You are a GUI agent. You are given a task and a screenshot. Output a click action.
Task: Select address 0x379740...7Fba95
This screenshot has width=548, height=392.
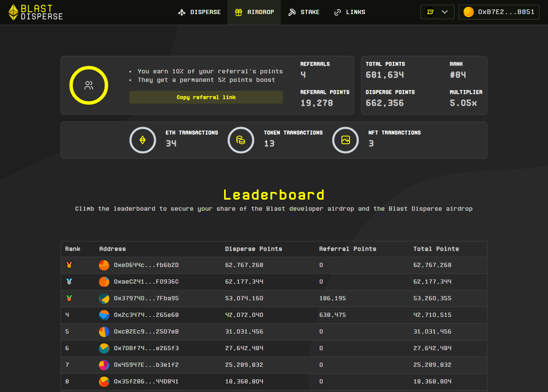(146, 299)
